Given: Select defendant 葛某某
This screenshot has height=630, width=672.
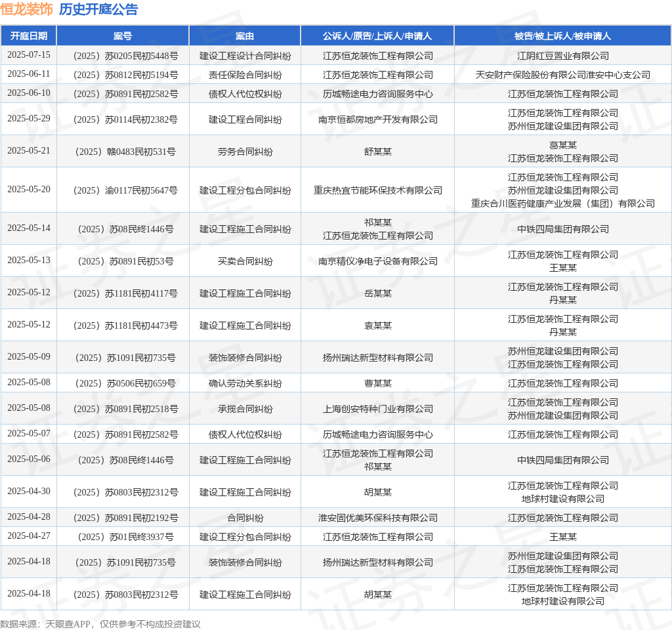Looking at the screenshot, I should [562, 145].
